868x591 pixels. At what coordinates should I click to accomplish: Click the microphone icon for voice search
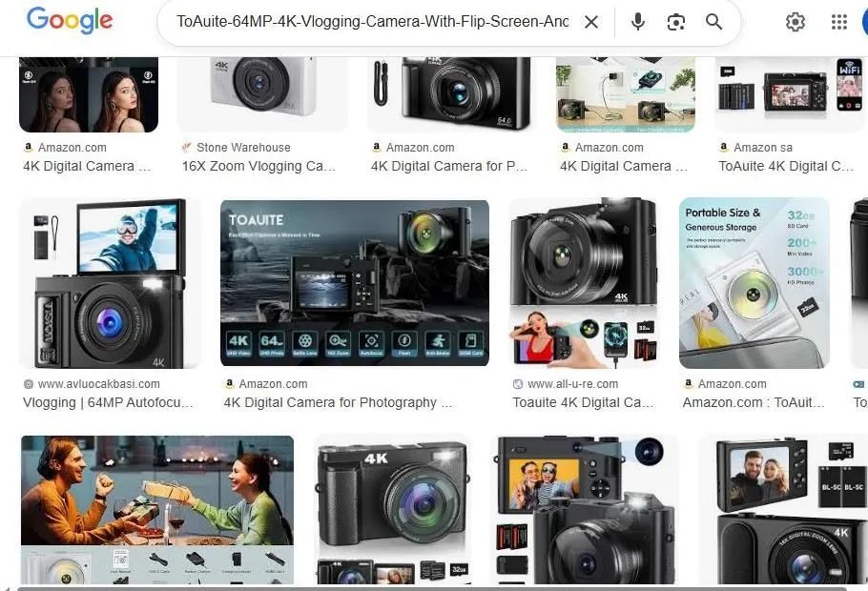(x=637, y=21)
